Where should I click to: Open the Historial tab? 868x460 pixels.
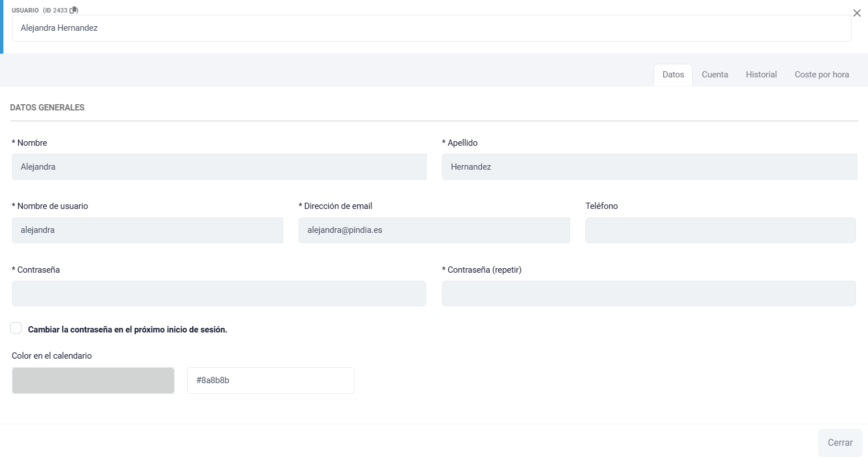click(x=761, y=75)
